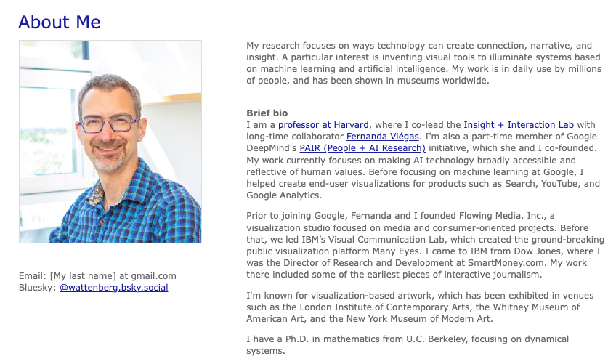Select the "Brief bio" subheading
Viewport: 616px width, 364px height.
(x=267, y=113)
